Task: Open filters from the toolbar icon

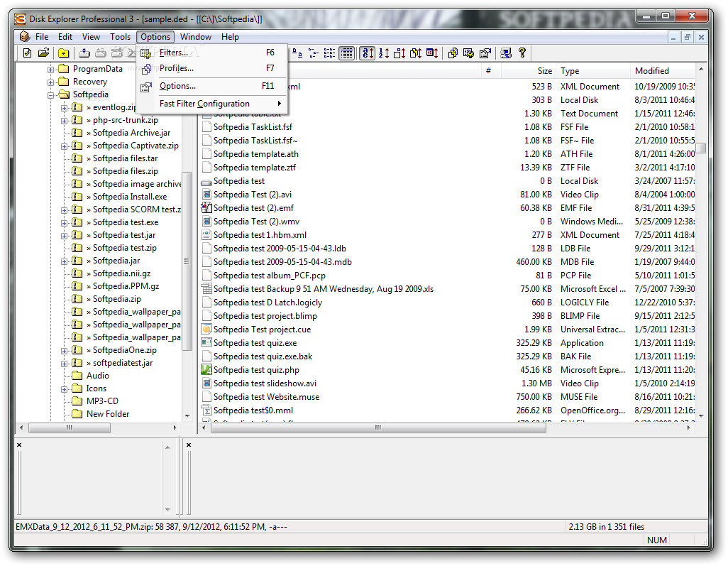Action: click(x=469, y=53)
